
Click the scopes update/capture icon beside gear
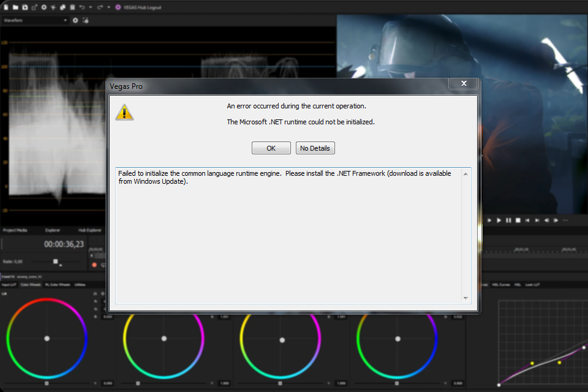[x=86, y=20]
